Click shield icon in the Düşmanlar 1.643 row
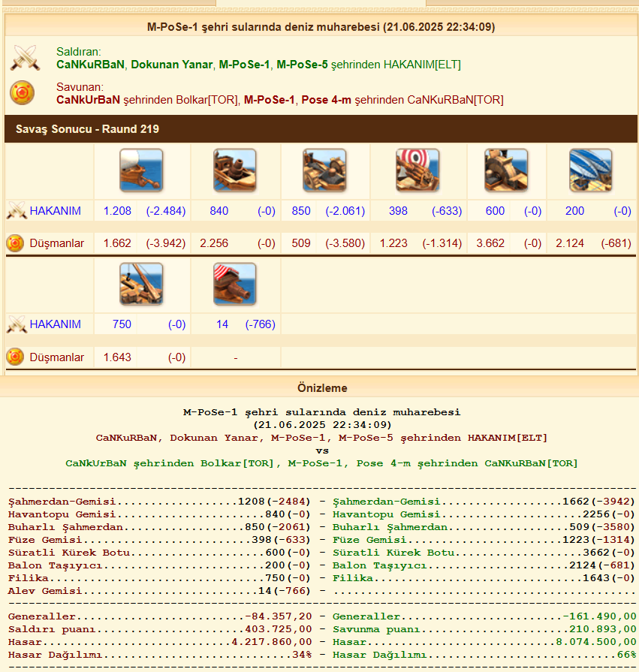 click(15, 357)
